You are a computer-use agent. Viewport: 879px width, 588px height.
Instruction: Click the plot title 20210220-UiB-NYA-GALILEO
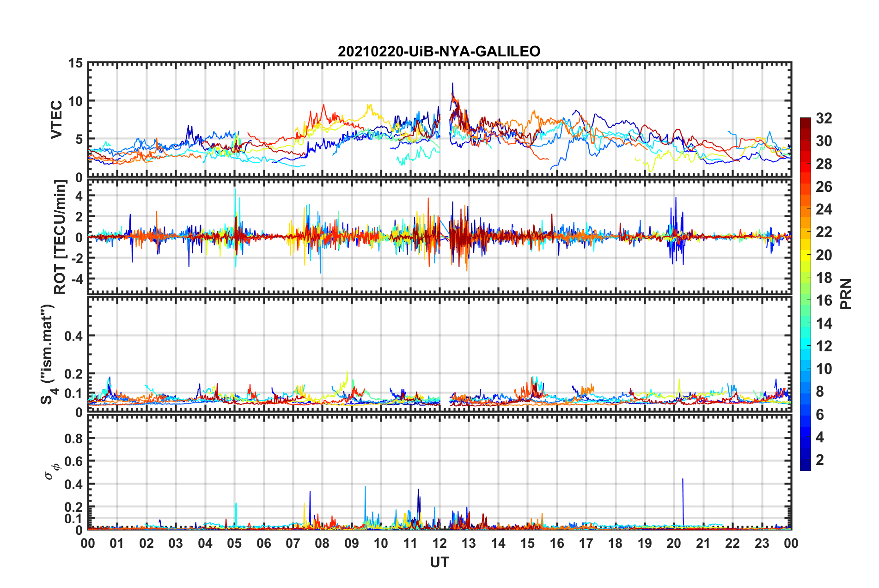[439, 51]
